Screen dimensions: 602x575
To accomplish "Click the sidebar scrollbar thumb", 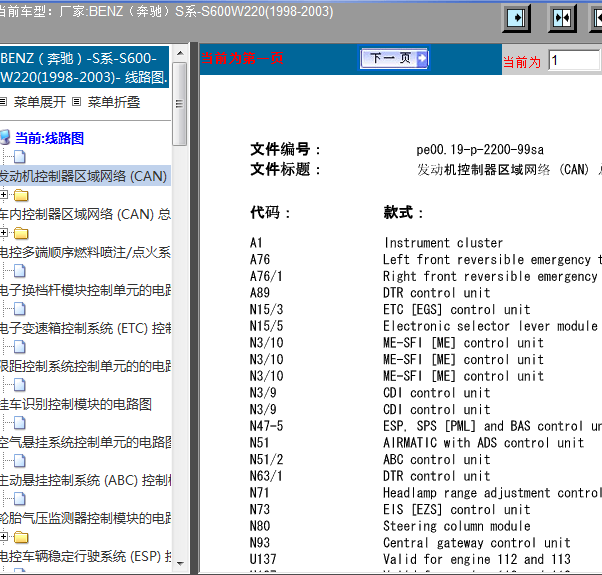I will tap(180, 104).
